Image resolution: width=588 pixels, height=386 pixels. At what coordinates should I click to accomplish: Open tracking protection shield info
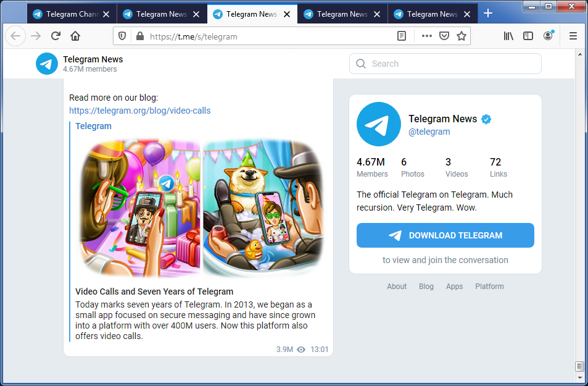point(122,36)
